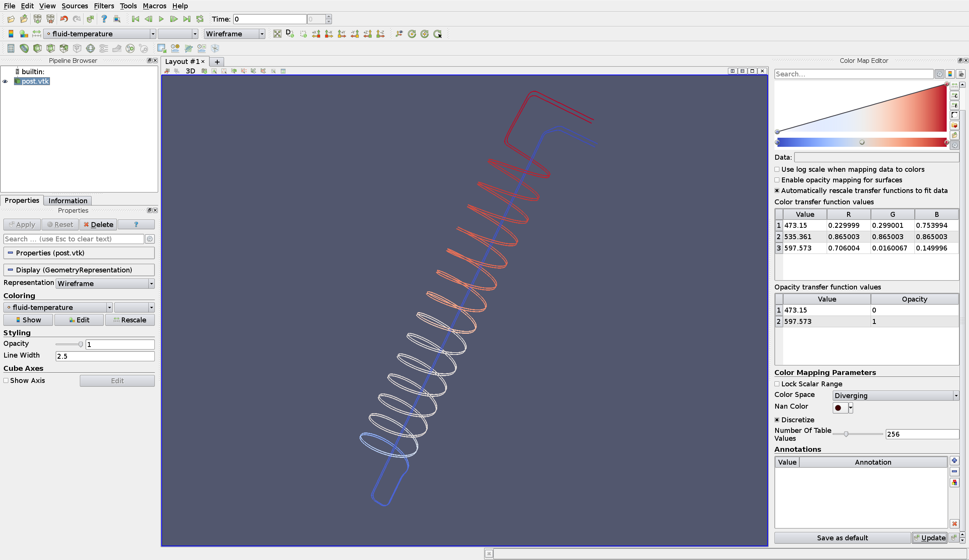Click the Rescale button
The height and width of the screenshot is (560, 969).
[x=129, y=320]
